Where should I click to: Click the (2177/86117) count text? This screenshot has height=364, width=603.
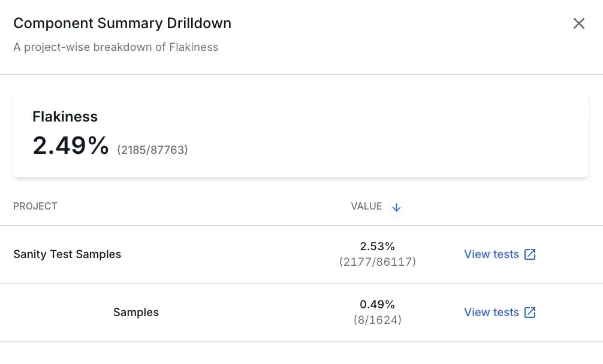pyautogui.click(x=377, y=262)
